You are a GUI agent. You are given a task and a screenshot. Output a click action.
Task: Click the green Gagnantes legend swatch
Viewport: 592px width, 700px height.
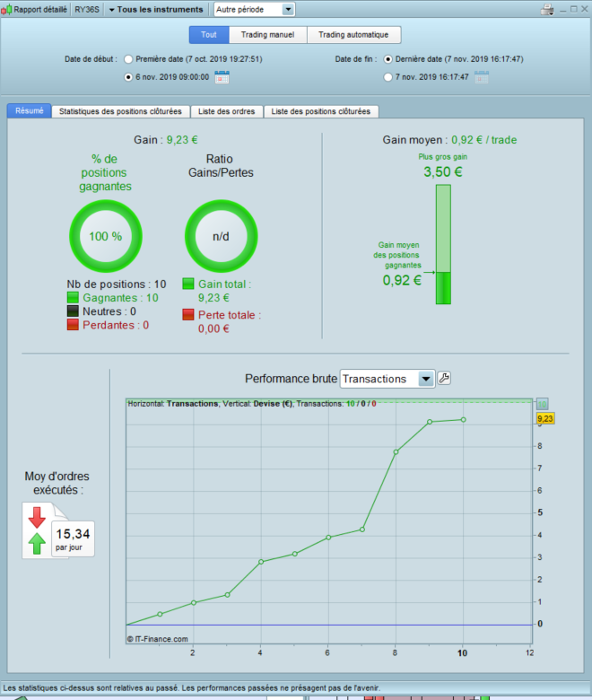coord(73,297)
